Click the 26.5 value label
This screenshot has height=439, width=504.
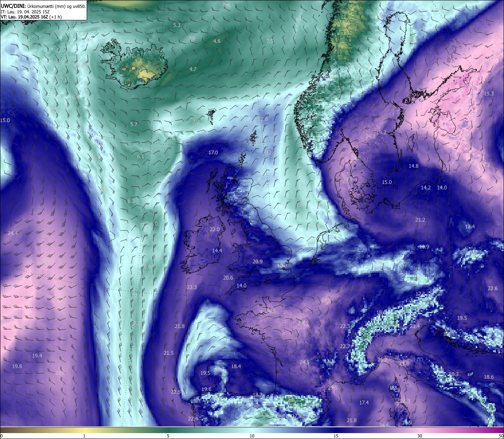271,311
